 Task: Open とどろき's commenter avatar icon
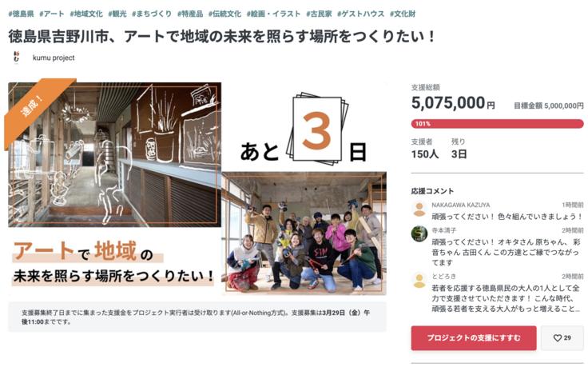click(x=419, y=280)
